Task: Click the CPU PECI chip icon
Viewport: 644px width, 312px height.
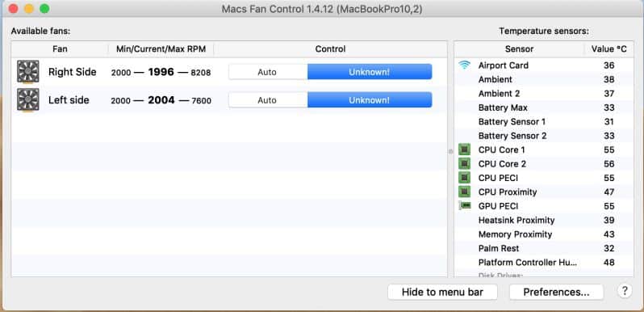Action: point(465,177)
